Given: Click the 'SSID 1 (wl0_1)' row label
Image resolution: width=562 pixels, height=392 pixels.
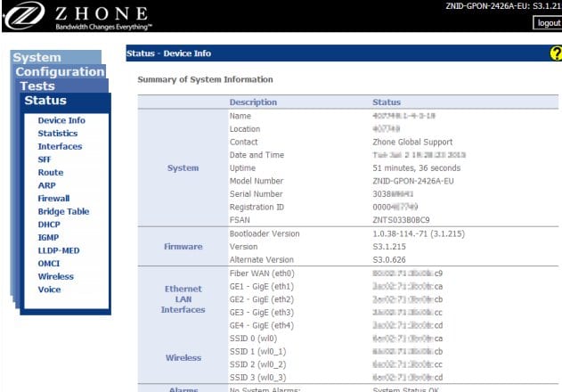Looking at the screenshot, I should [x=257, y=352].
